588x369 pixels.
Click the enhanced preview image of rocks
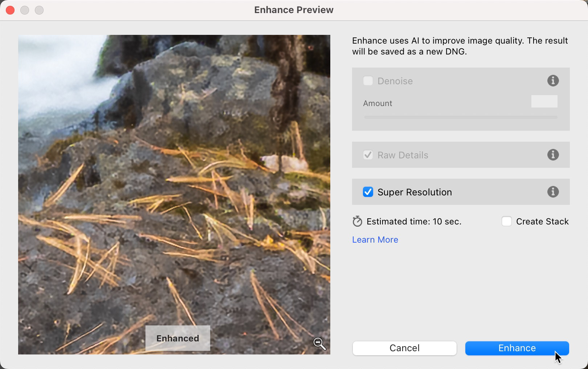174,195
